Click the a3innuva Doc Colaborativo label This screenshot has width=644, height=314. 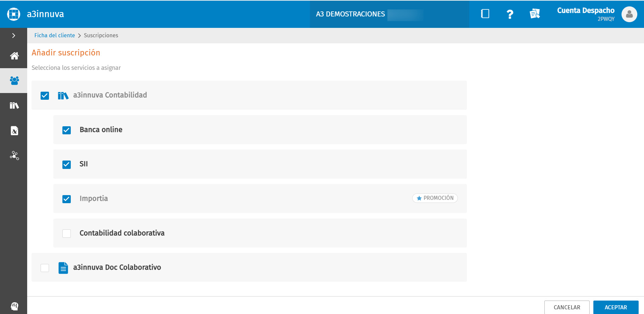(x=117, y=267)
